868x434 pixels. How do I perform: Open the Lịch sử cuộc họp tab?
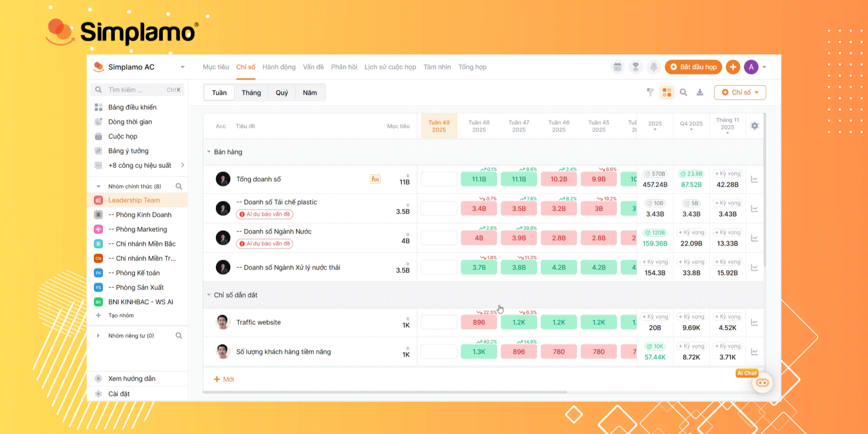click(390, 67)
